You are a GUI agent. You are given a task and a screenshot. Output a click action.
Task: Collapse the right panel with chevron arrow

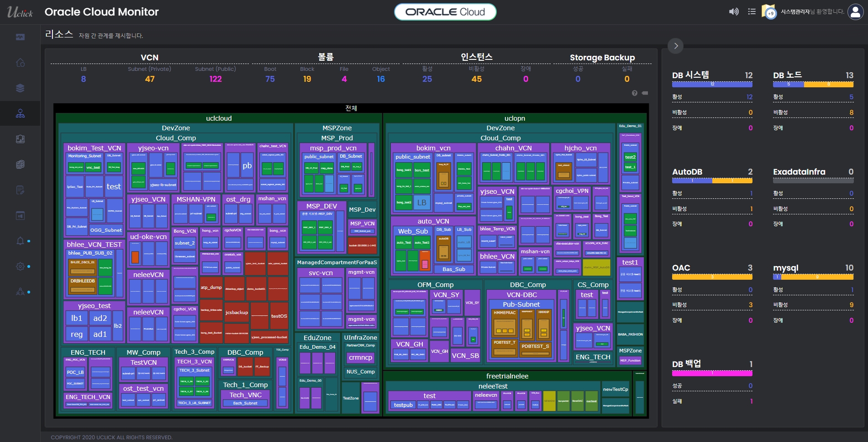(x=676, y=46)
